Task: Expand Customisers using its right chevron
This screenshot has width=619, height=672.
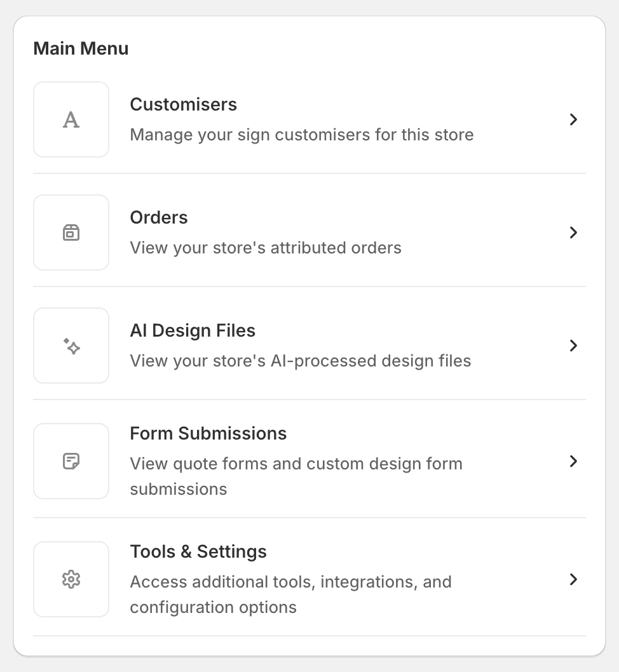Action: [x=573, y=119]
